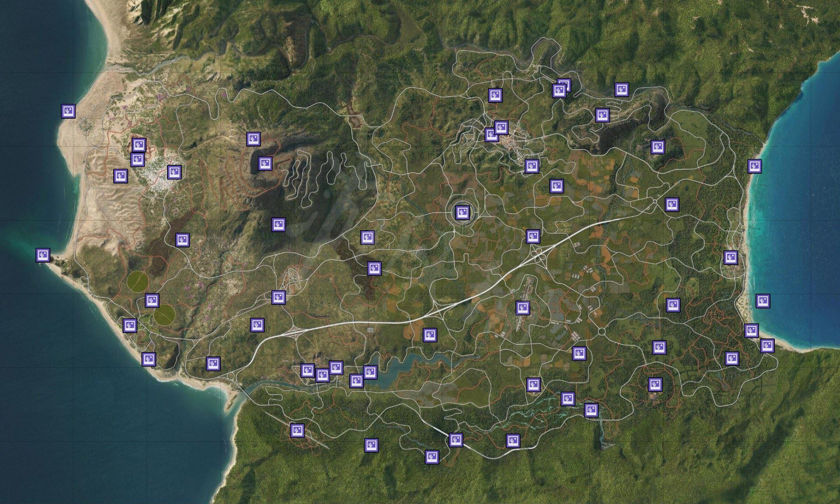Open the southernmost photo marker on the map
Viewport: 840px width, 504px height.
pos(432,457)
